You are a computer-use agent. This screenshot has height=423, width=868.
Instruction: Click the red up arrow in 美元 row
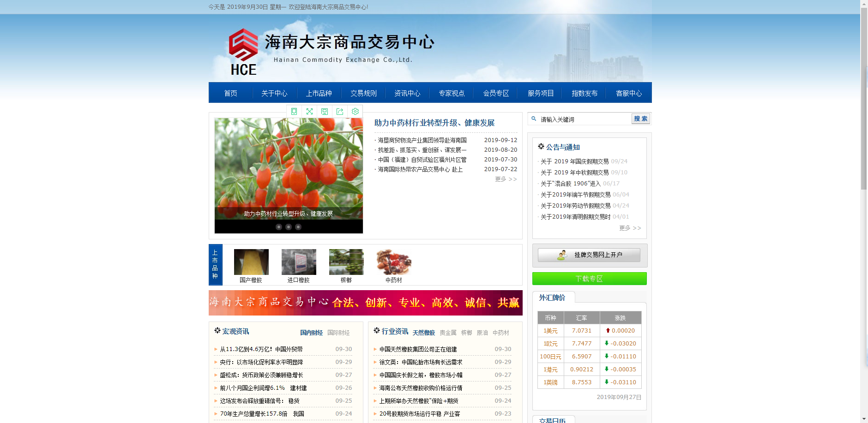point(608,330)
